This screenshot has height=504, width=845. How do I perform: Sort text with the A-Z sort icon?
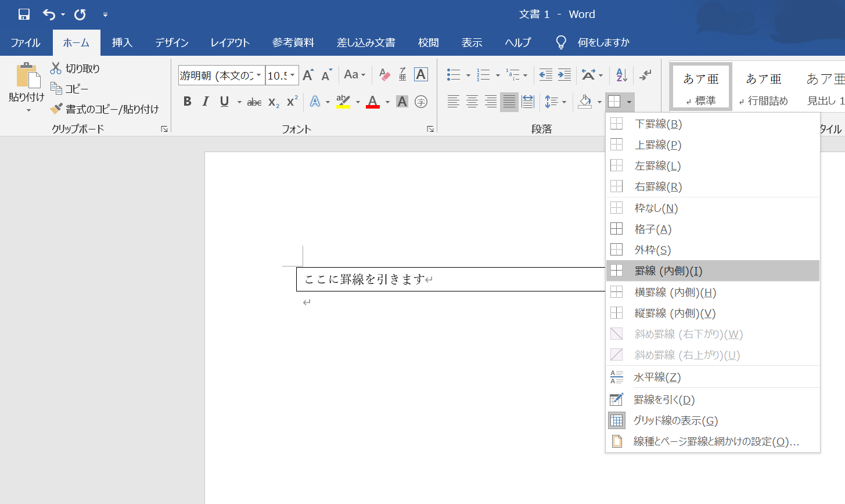[x=621, y=75]
